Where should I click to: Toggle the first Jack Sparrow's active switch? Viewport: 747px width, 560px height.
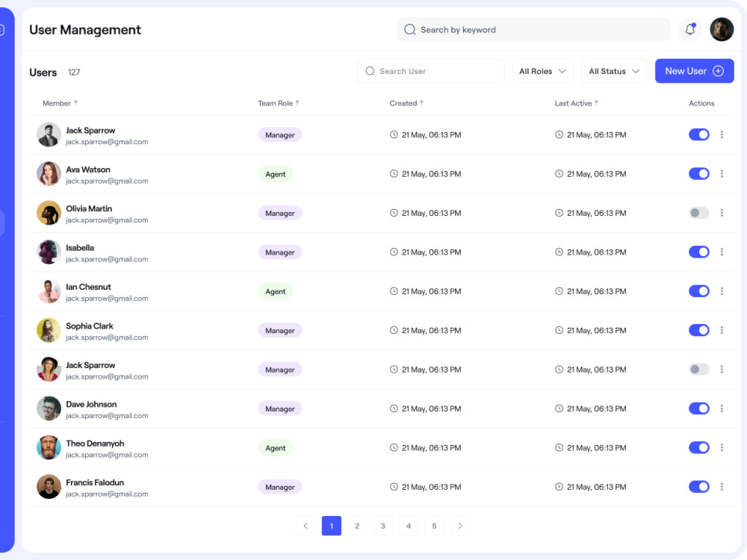pos(699,134)
